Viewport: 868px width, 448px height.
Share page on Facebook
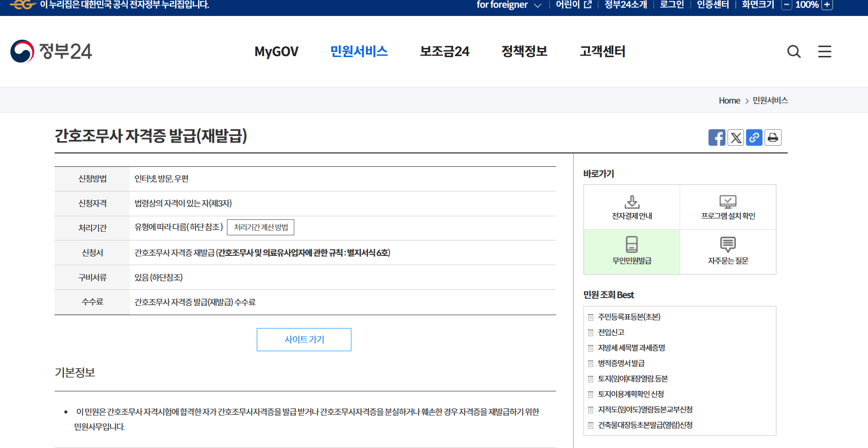[x=717, y=137]
